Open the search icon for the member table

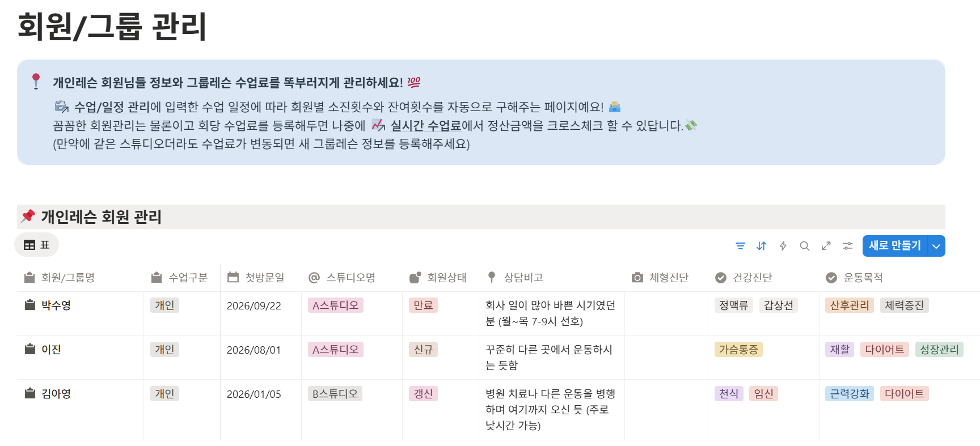(x=805, y=246)
